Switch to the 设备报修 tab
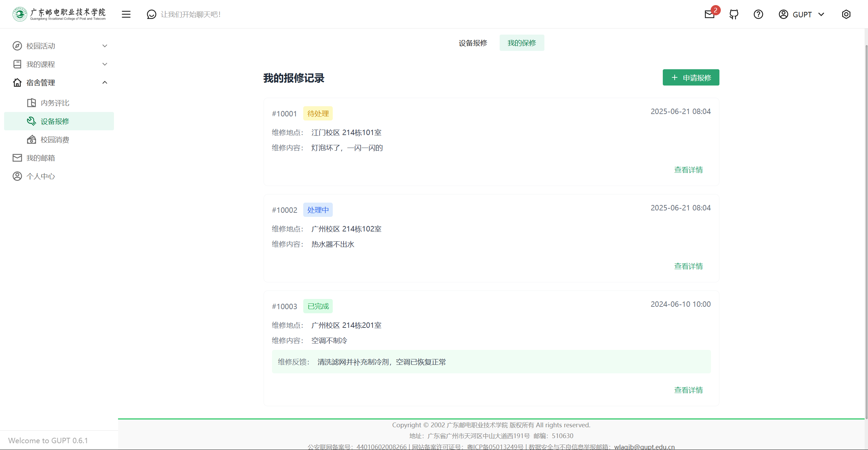This screenshot has height=450, width=868. pos(472,43)
